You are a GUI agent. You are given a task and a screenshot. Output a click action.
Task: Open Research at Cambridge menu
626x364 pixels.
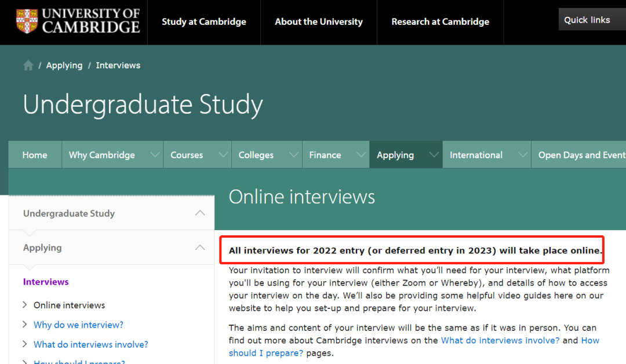pyautogui.click(x=440, y=22)
